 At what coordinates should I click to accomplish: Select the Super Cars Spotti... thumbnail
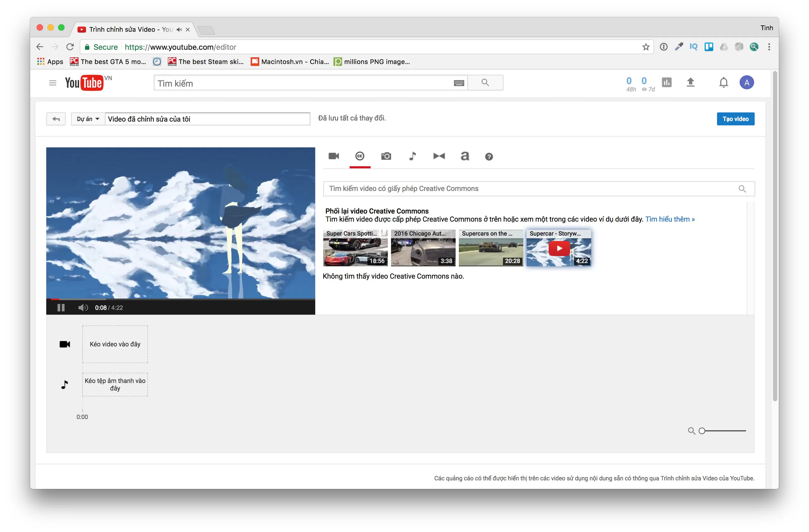[355, 248]
